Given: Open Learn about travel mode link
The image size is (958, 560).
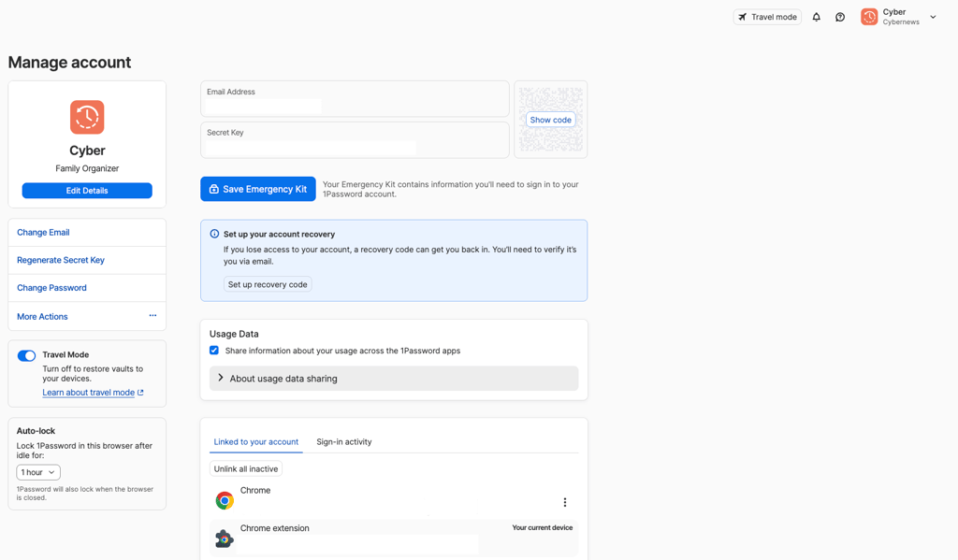Looking at the screenshot, I should 93,393.
